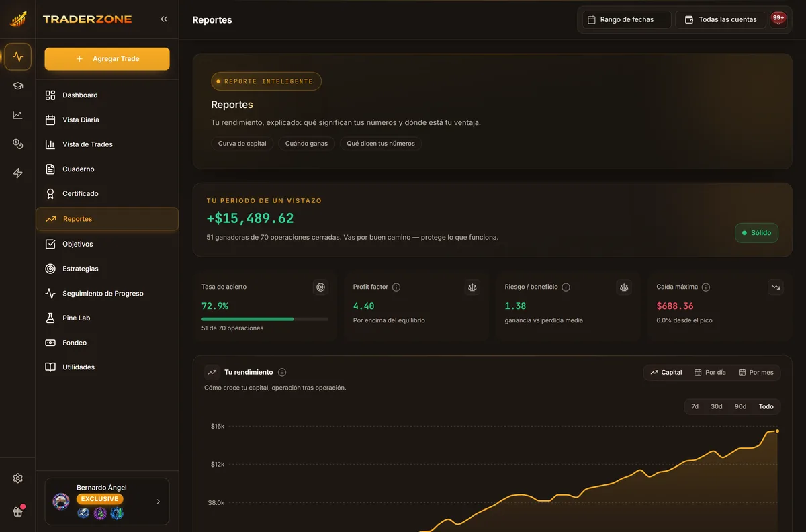Viewport: 806px width, 532px height.
Task: Open Certificado in the sidebar
Action: (x=107, y=194)
